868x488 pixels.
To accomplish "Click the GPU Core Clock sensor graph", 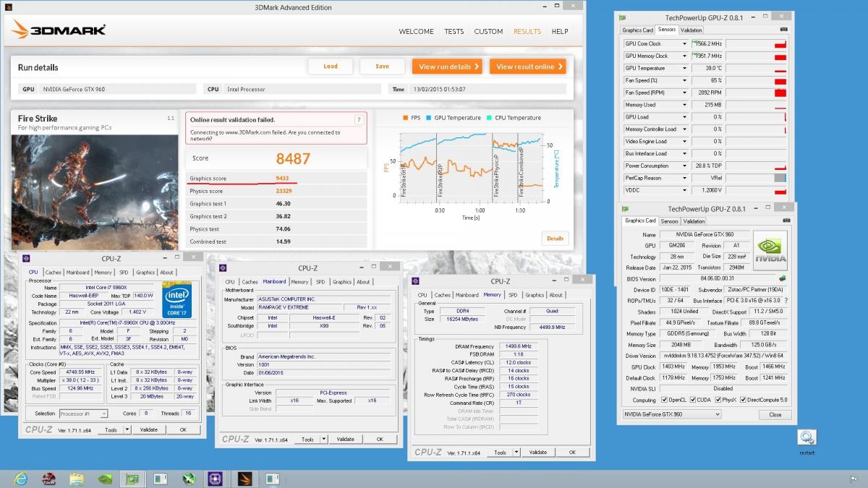I will [x=756, y=43].
